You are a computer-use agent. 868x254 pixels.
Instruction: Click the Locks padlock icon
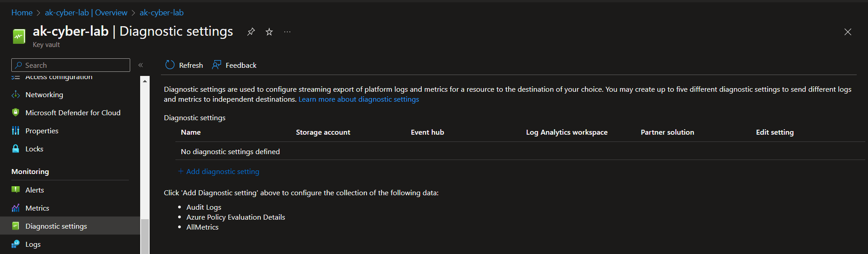[x=16, y=149]
